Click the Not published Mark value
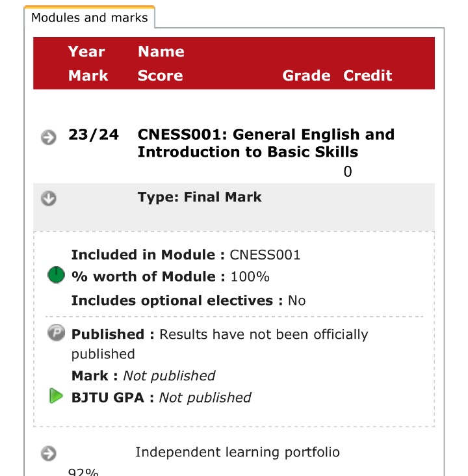Viewport: 468px width, 476px height. 169,376
